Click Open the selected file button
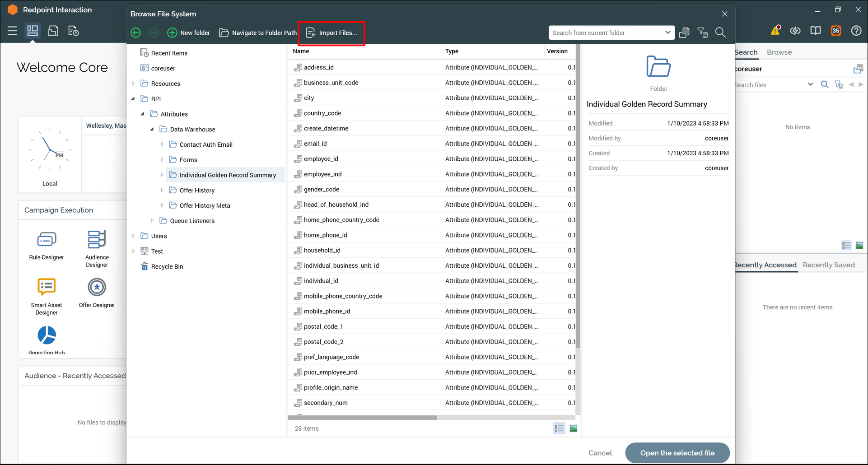This screenshot has height=465, width=868. (x=677, y=453)
